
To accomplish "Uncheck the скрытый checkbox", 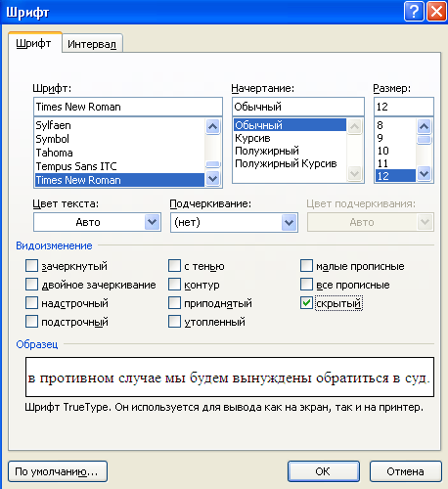I will [x=306, y=303].
